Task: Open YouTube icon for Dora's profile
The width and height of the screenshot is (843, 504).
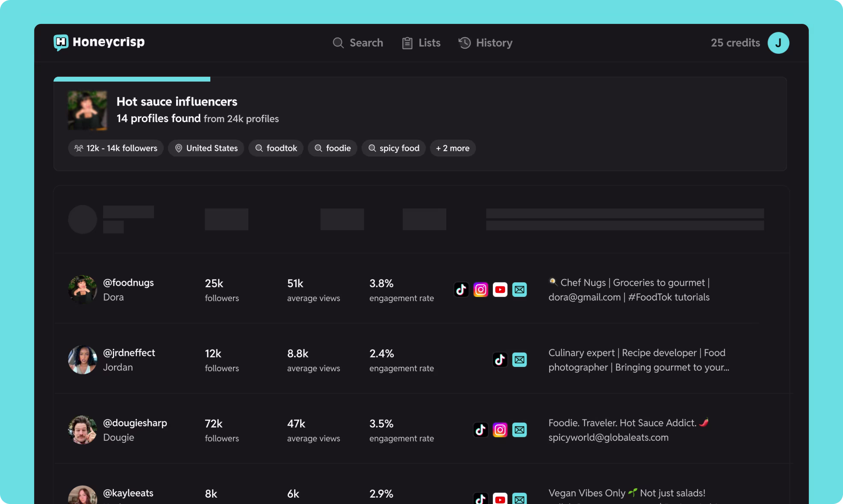Action: [500, 290]
